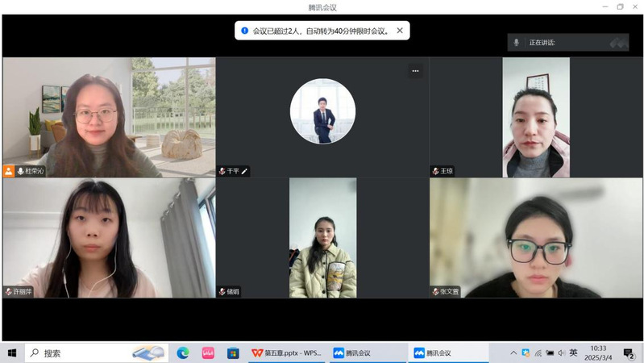
Task: Click the taskbar 搜索 search box
Action: 81,353
